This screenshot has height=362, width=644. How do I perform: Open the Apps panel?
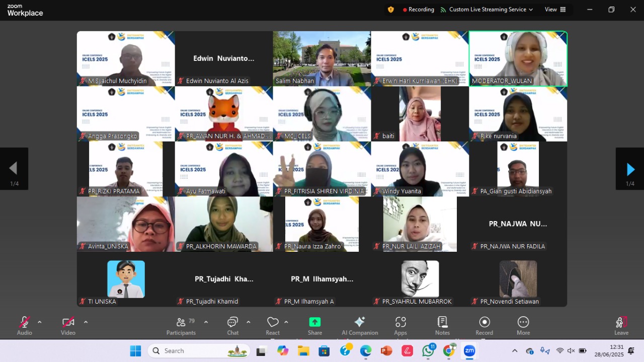coord(400,325)
